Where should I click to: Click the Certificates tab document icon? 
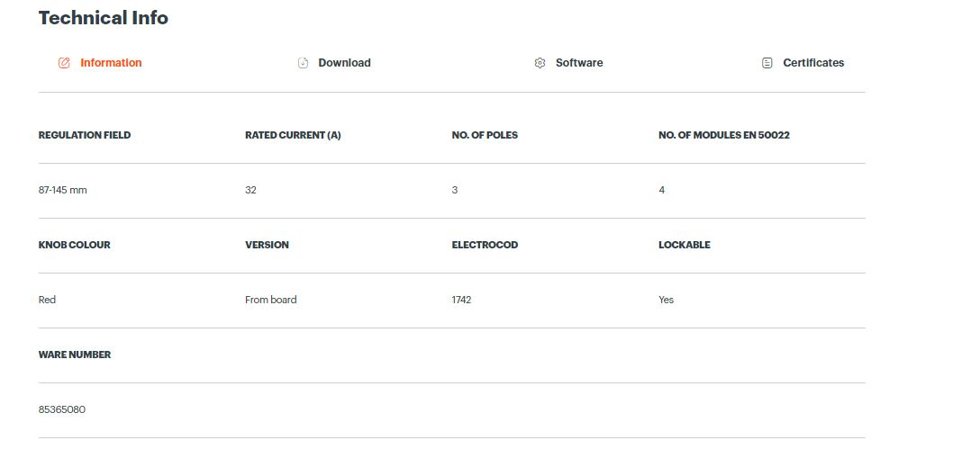click(767, 63)
